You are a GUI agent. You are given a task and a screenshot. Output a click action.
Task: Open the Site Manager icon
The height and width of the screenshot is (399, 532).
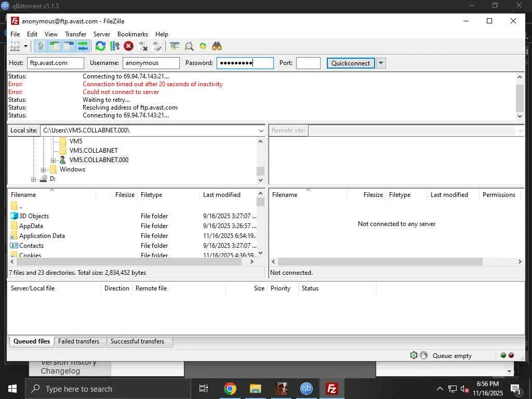click(x=15, y=46)
